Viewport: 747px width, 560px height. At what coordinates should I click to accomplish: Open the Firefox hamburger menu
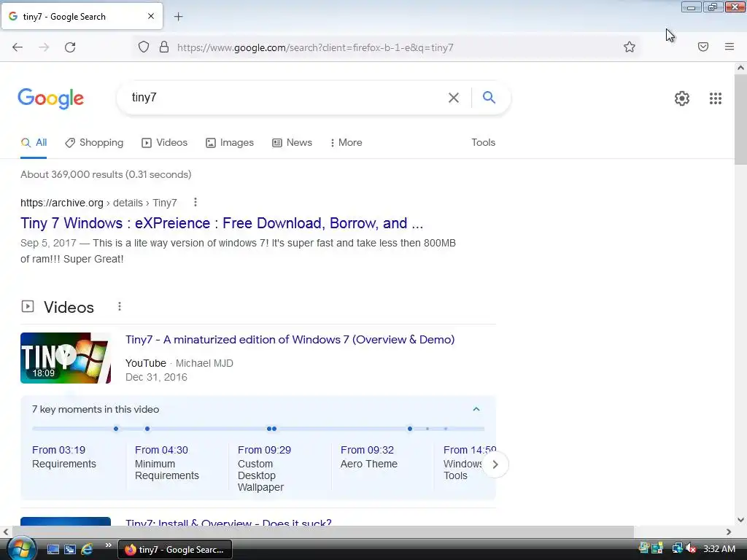click(x=729, y=47)
